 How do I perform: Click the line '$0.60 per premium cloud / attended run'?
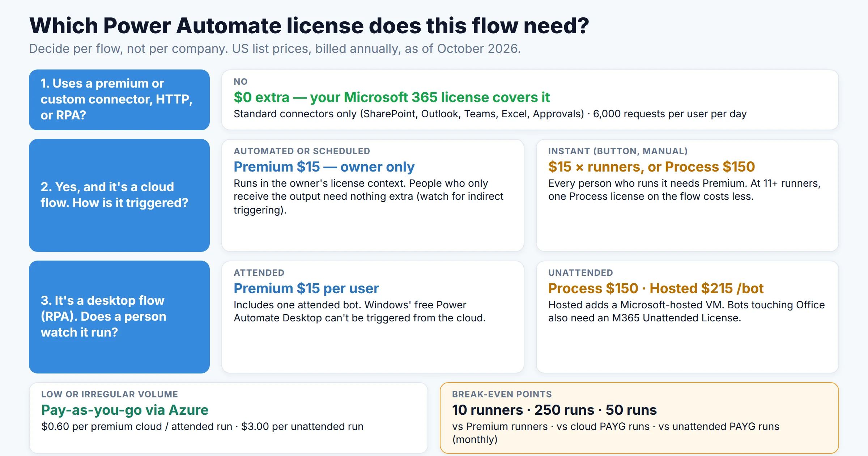click(x=203, y=427)
